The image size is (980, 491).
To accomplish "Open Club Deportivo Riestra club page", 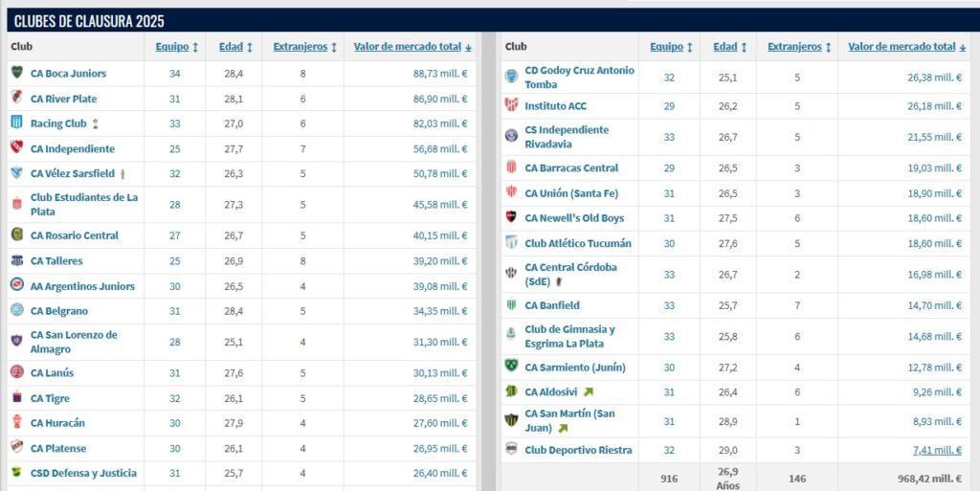I will click(x=578, y=450).
